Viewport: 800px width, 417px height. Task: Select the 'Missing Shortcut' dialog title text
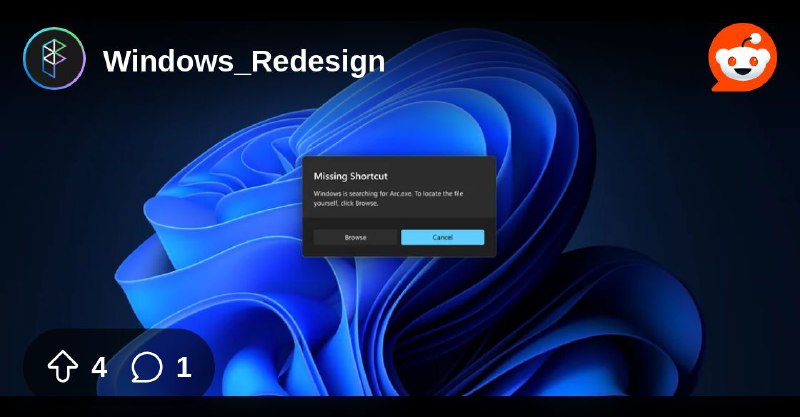(x=351, y=176)
